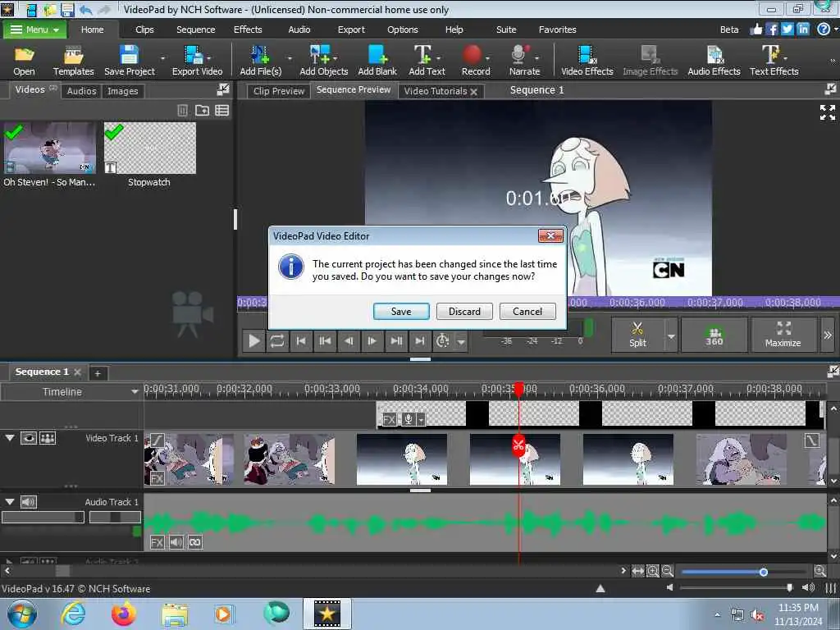Toggle loop playback
This screenshot has width=840, height=630.
click(277, 340)
